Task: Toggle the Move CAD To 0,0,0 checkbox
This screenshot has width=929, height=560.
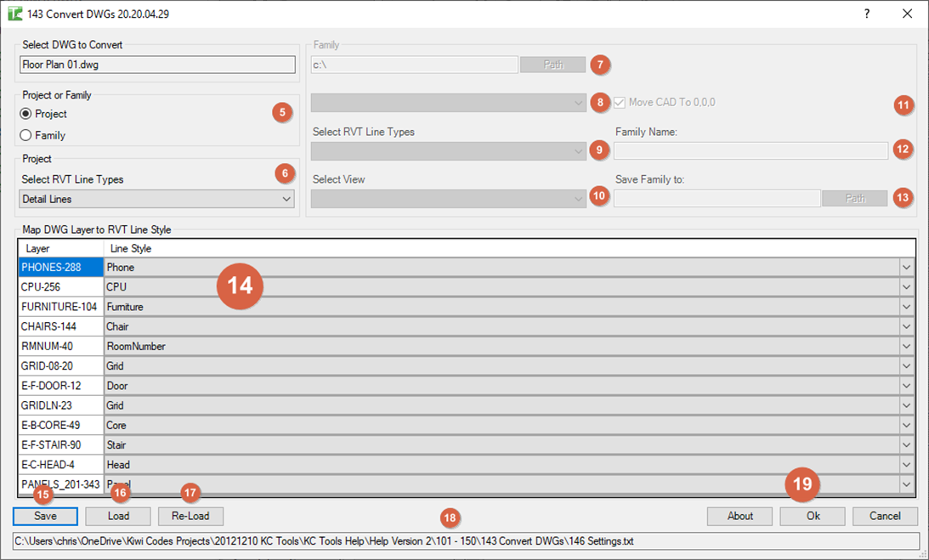Action: [619, 103]
